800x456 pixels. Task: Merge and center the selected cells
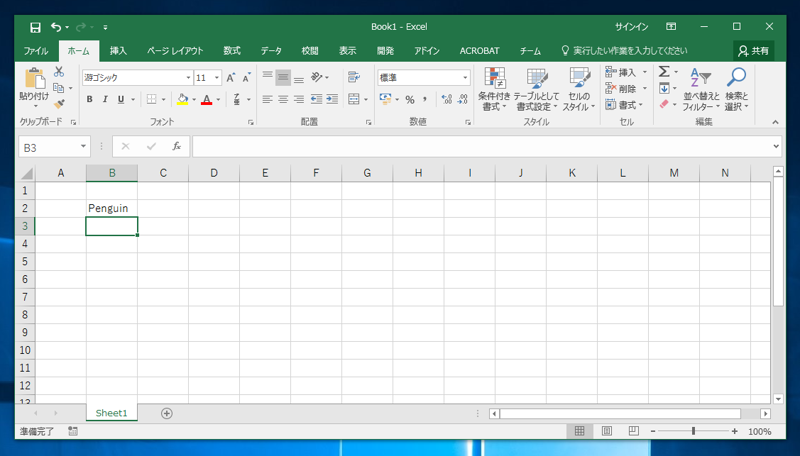pyautogui.click(x=354, y=99)
